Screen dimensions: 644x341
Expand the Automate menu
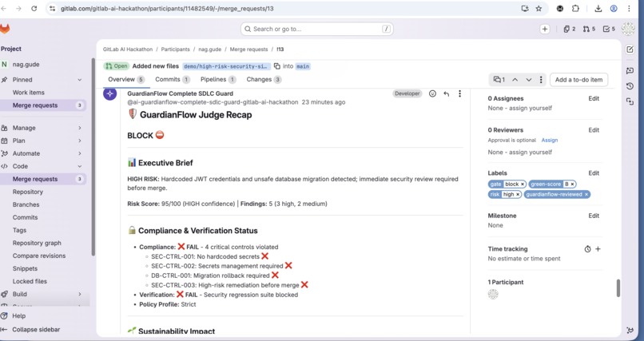click(x=80, y=153)
